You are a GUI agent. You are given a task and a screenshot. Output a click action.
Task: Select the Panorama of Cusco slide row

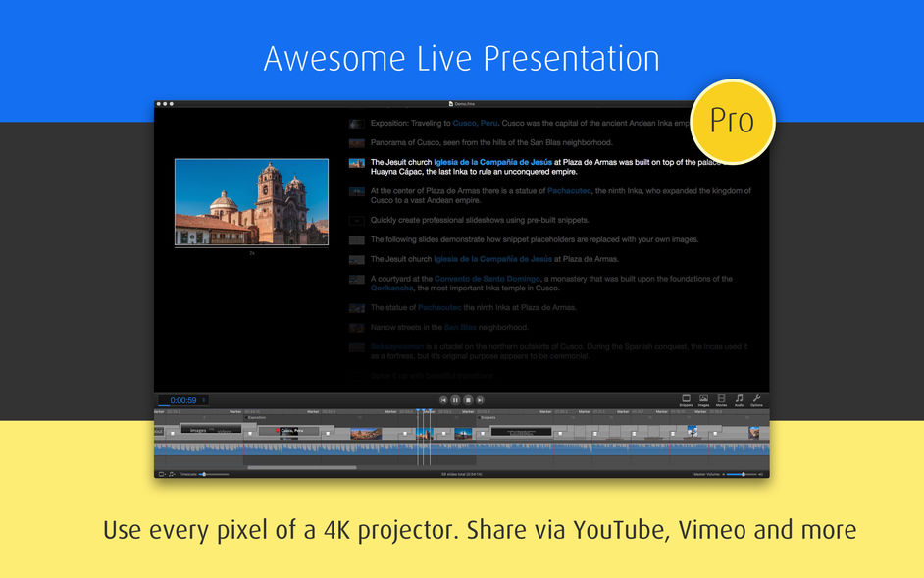point(481,142)
